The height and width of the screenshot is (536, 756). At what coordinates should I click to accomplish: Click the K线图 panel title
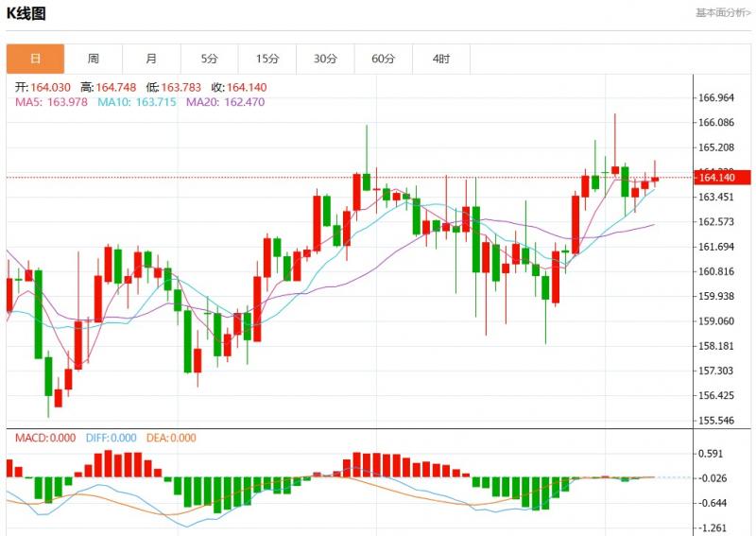(x=26, y=13)
